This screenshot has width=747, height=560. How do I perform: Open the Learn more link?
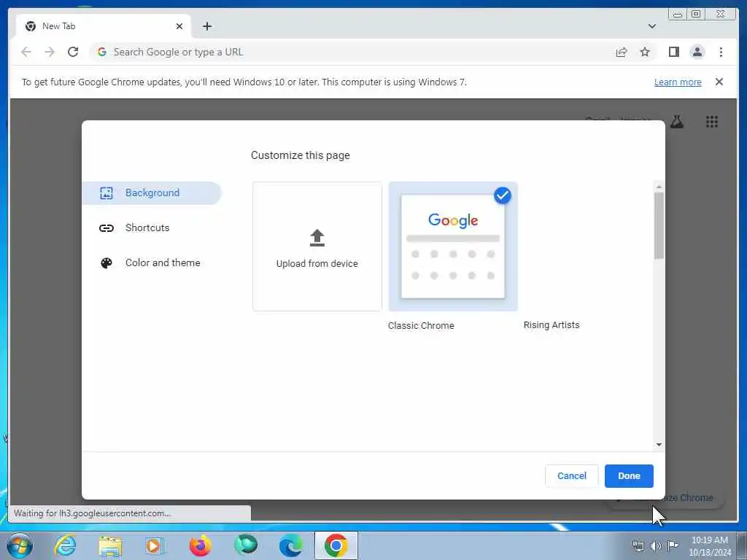click(678, 82)
